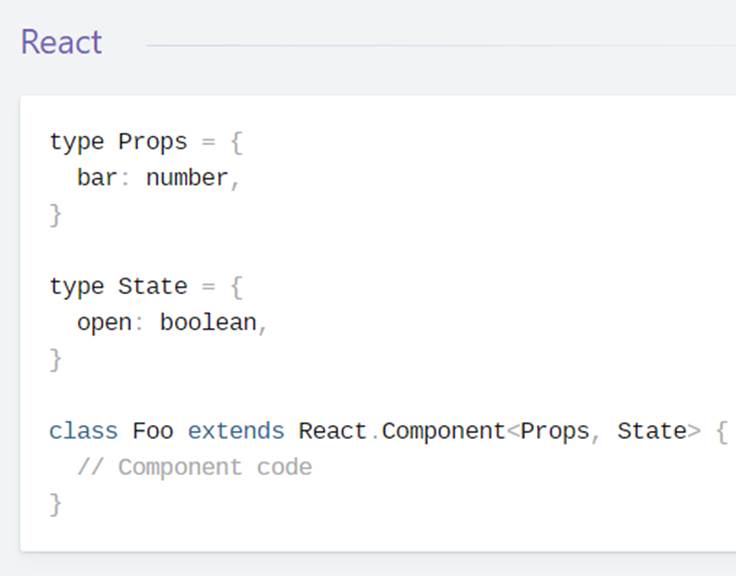Viewport: 736px width, 576px height.
Task: Click the '// Component code' comment
Action: click(x=194, y=467)
